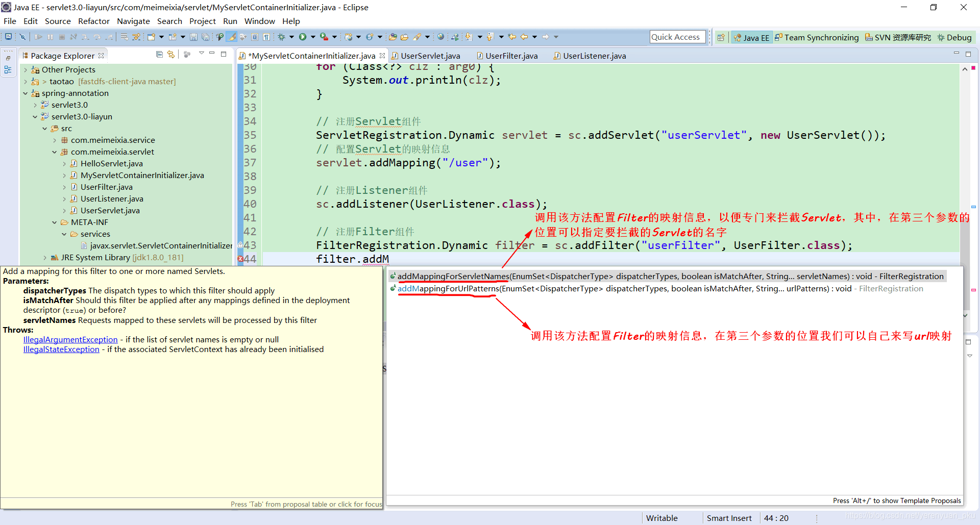The width and height of the screenshot is (980, 525).
Task: Collapse the META-INF folder
Action: point(55,222)
